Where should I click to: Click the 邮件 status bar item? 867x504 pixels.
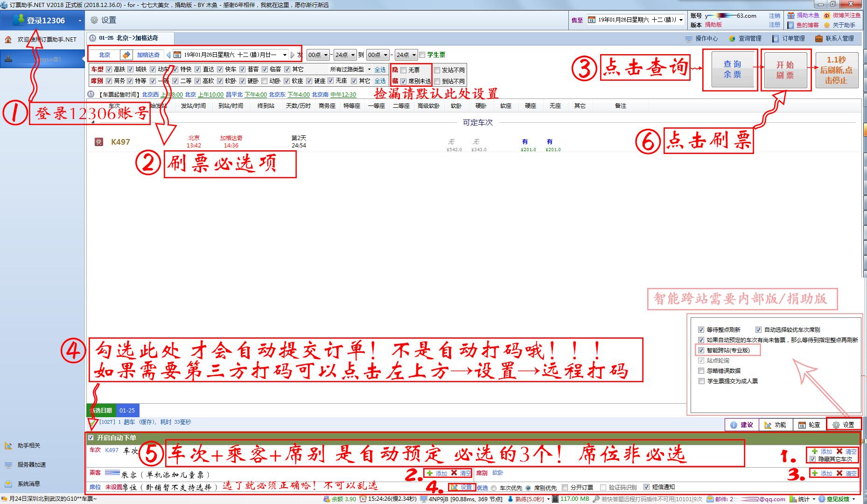747,499
